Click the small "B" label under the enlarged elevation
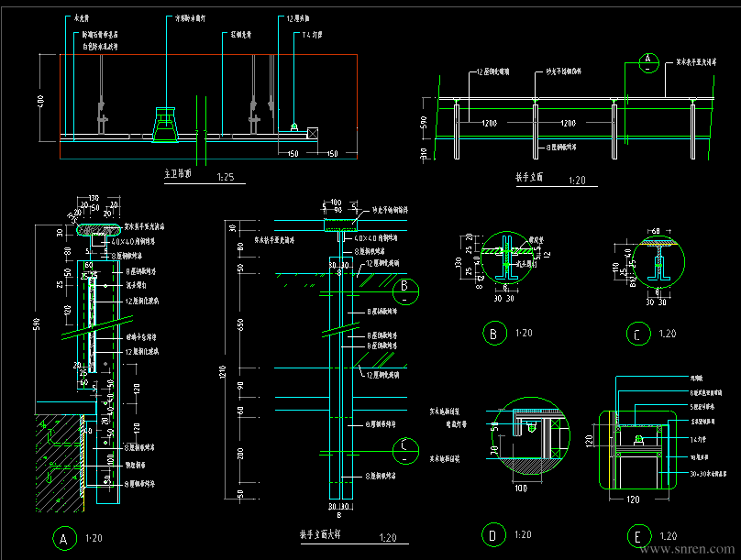The image size is (741, 560). click(339, 515)
